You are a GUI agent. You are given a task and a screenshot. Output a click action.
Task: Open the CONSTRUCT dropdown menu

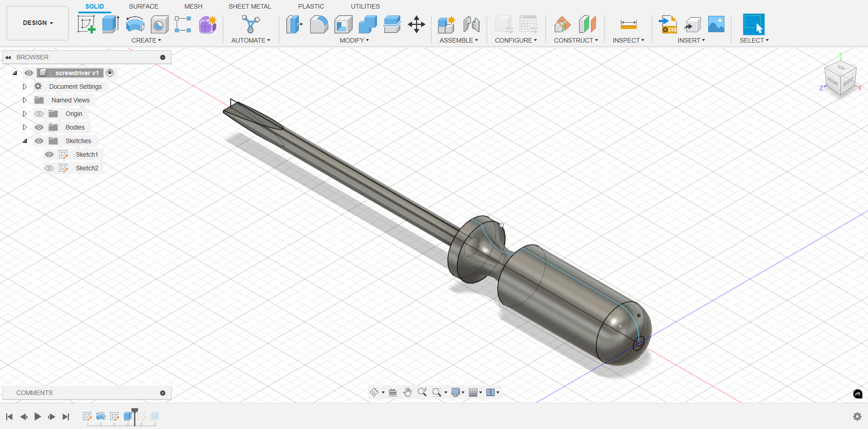576,40
